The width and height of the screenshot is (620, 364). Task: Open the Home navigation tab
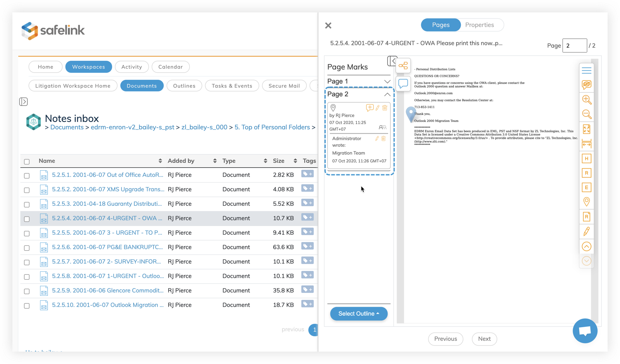click(45, 67)
